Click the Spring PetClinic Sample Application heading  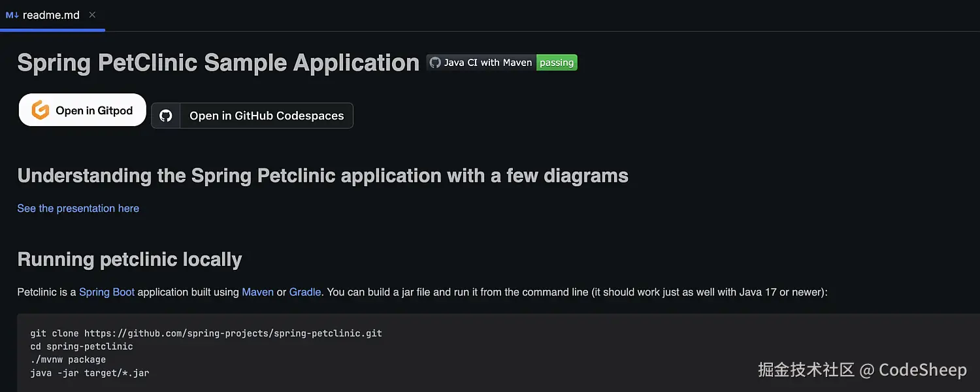(x=218, y=63)
